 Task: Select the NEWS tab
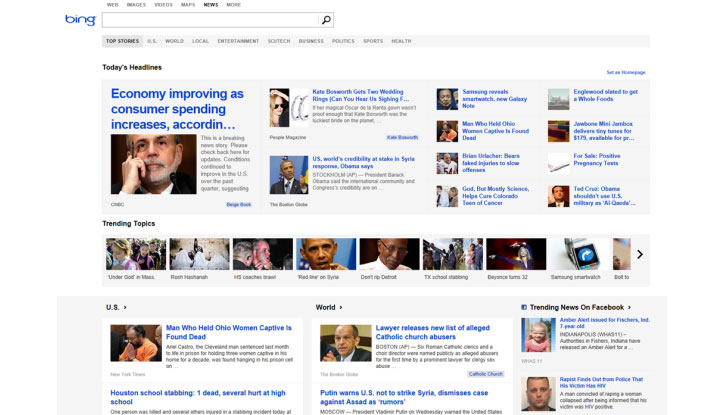(x=211, y=5)
